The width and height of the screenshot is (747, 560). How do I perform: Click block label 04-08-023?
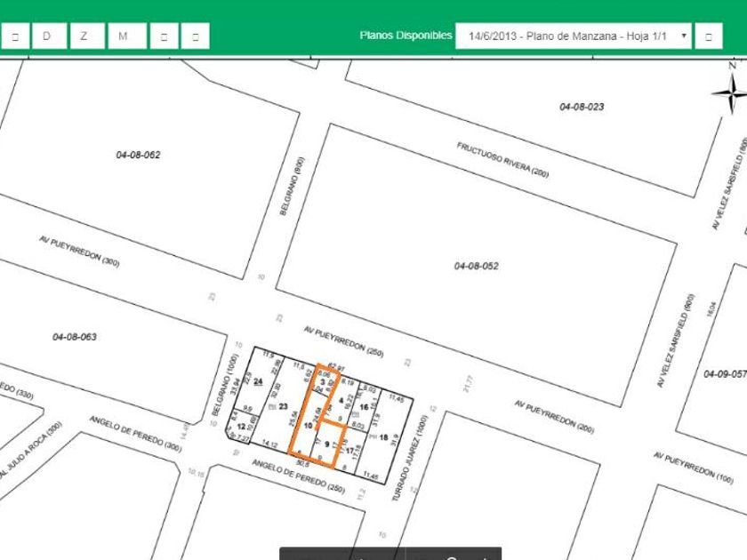click(582, 107)
